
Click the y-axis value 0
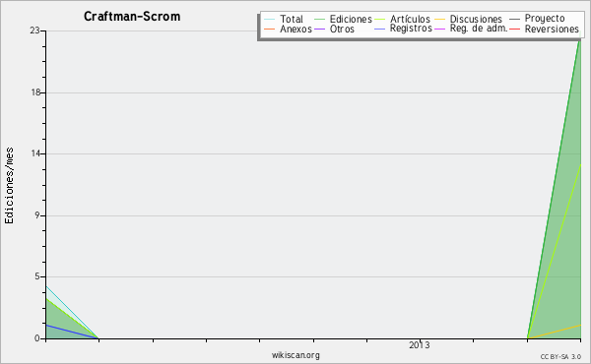pos(37,338)
